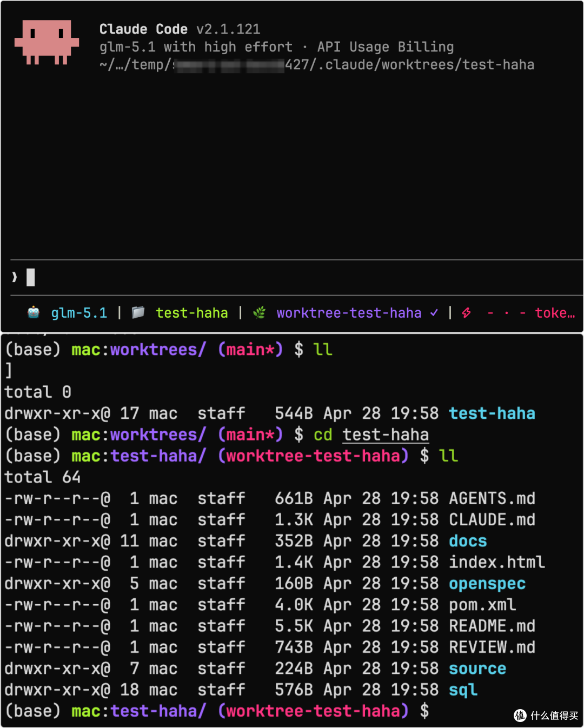
Task: Click the cyan 'test-haha' directory listing entry
Action: [492, 413]
